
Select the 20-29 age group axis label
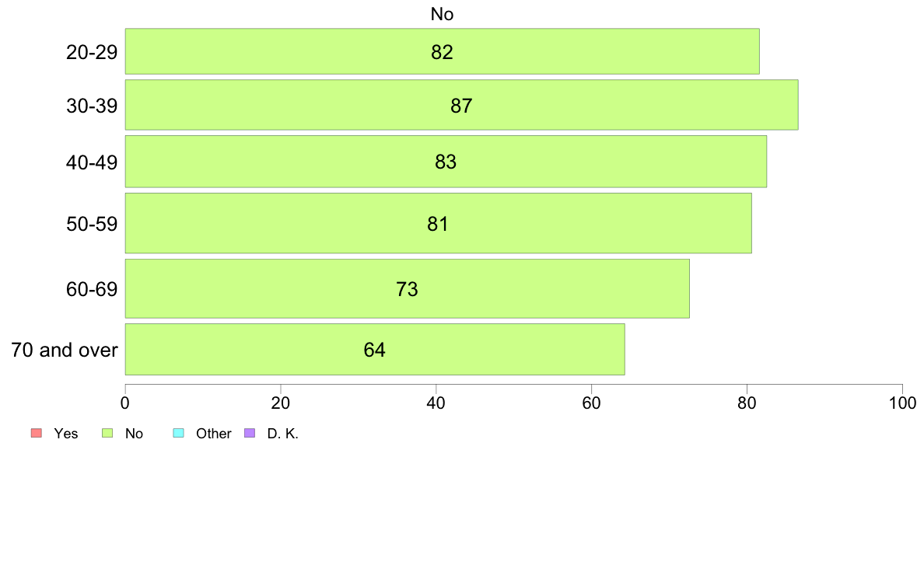[x=92, y=52]
